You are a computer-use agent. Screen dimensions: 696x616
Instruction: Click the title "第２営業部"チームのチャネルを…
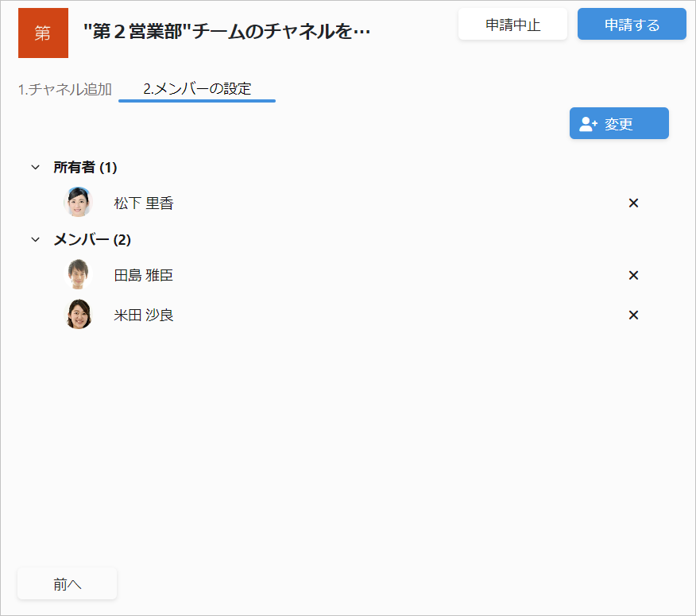pyautogui.click(x=226, y=32)
